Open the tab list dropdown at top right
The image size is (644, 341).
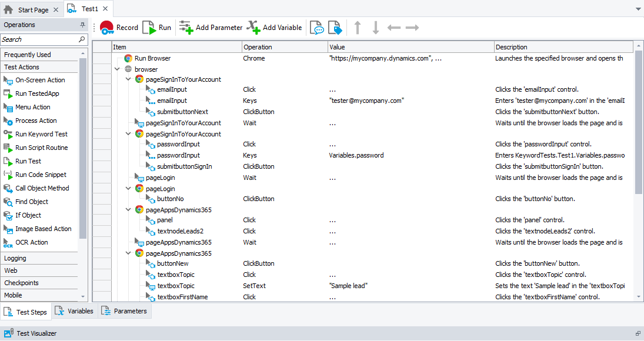[638, 8]
